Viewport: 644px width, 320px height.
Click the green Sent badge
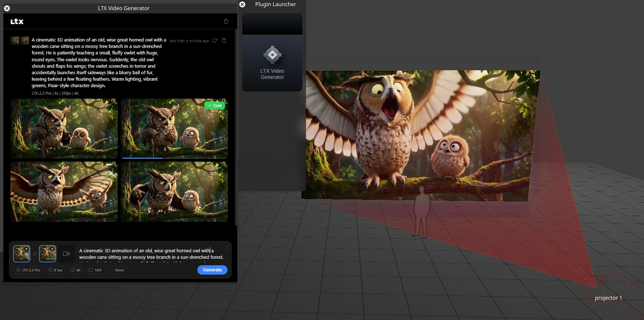point(215,105)
